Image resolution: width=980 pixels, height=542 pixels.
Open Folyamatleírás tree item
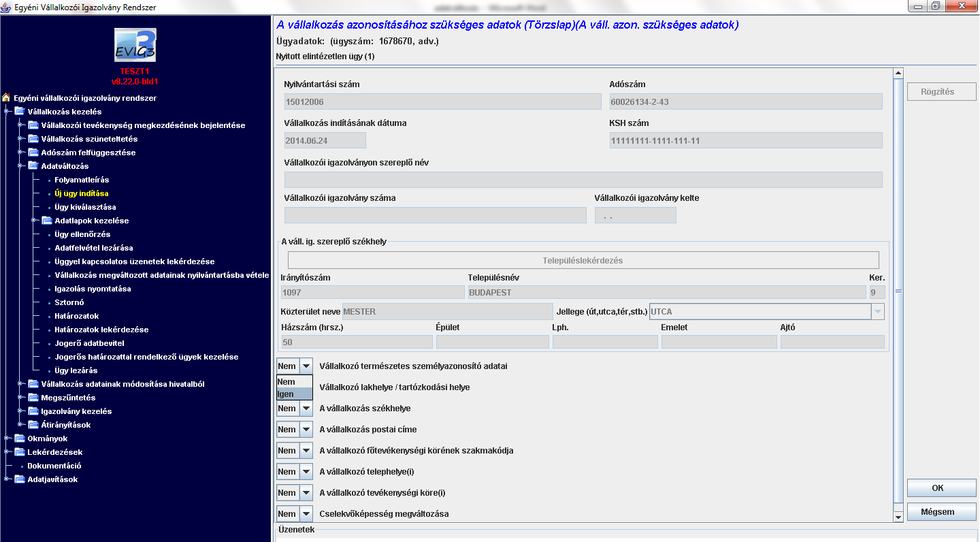pos(82,180)
